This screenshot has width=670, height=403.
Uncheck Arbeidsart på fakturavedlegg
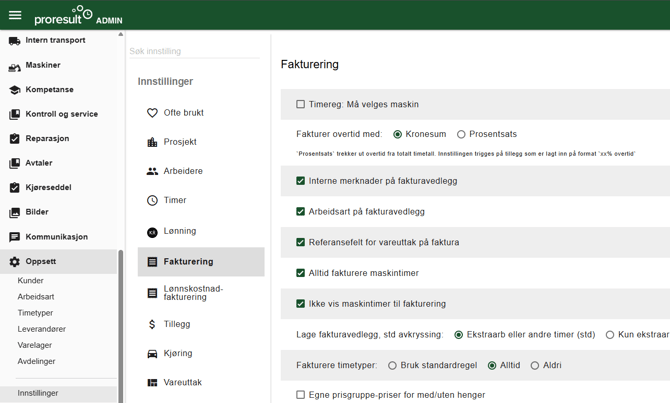[x=300, y=212]
